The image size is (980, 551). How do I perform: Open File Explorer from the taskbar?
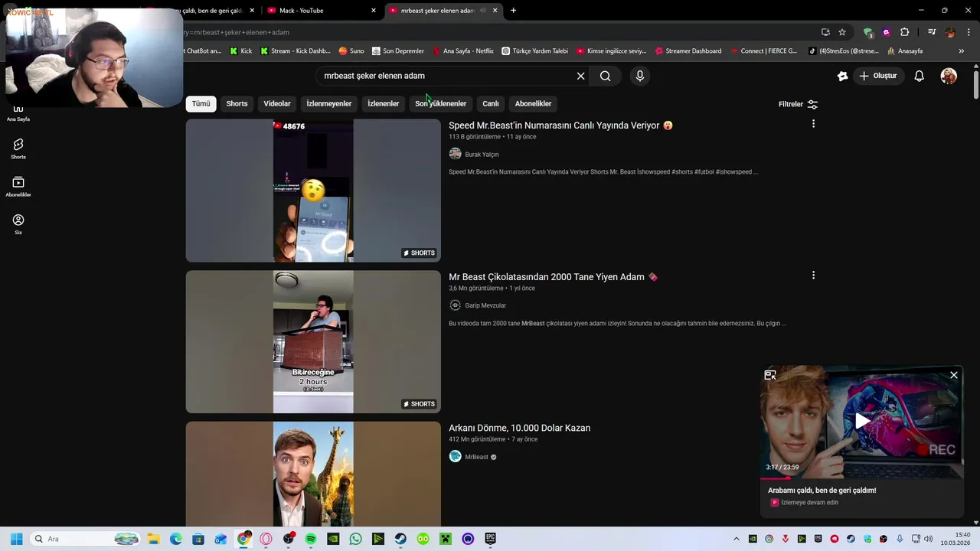click(153, 539)
